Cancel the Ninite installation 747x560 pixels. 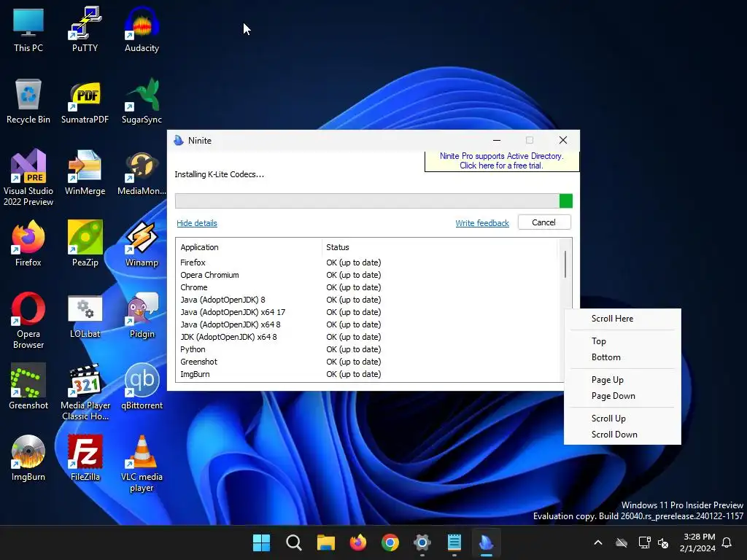pyautogui.click(x=544, y=222)
